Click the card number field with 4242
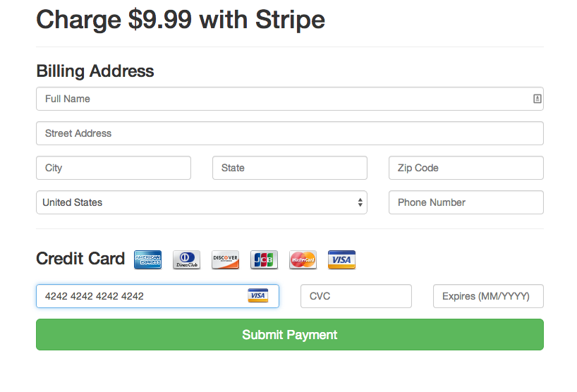 coord(141,296)
